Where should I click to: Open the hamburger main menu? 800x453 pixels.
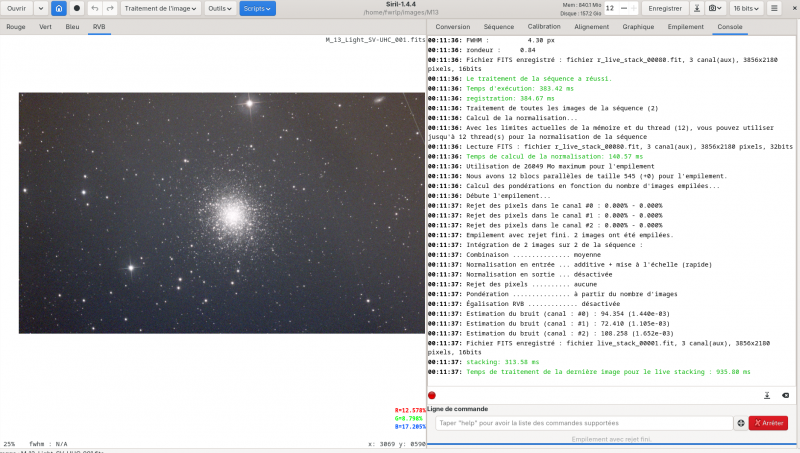774,8
